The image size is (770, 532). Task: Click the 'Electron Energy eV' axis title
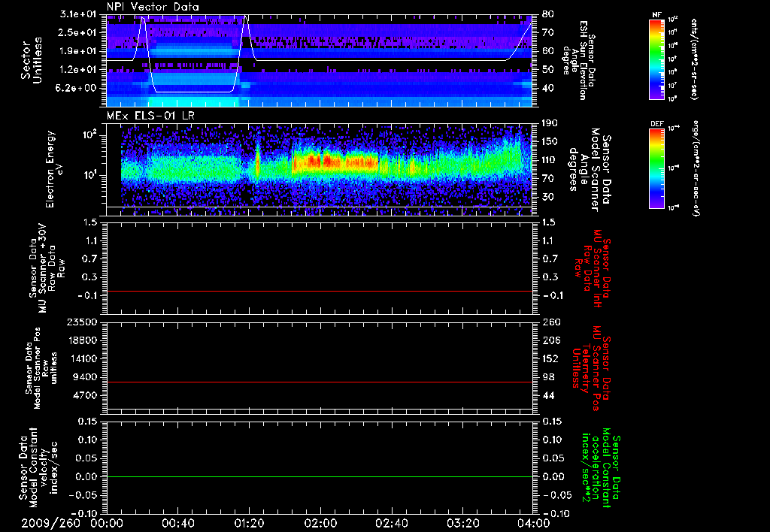click(x=53, y=169)
